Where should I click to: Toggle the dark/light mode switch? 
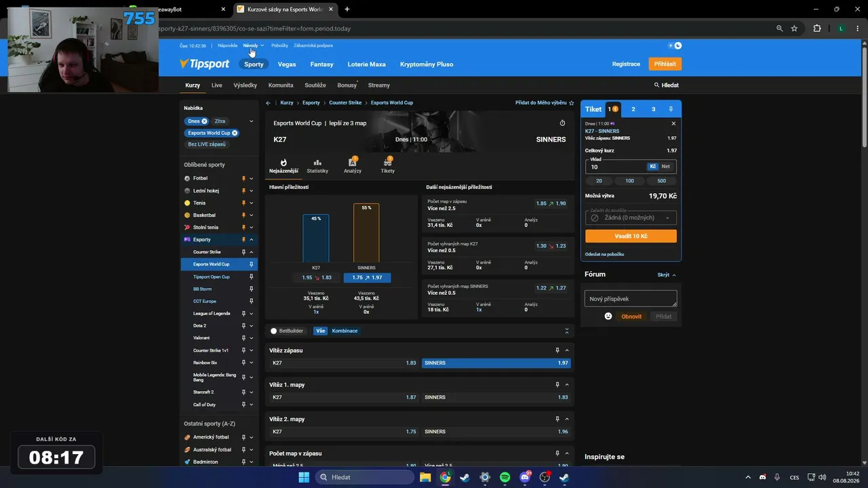click(x=675, y=45)
